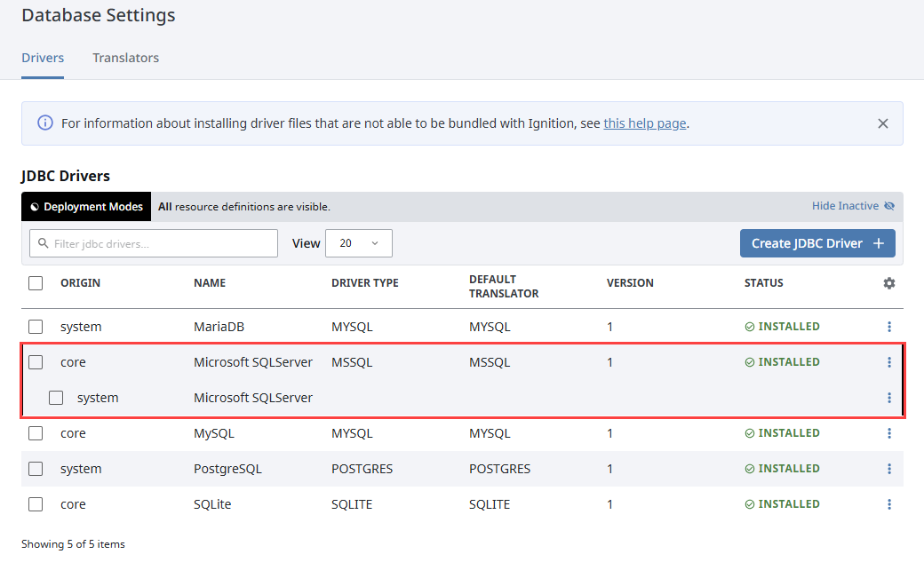Sort by the VERSION column header
Screen dimensions: 924x570
(x=630, y=283)
